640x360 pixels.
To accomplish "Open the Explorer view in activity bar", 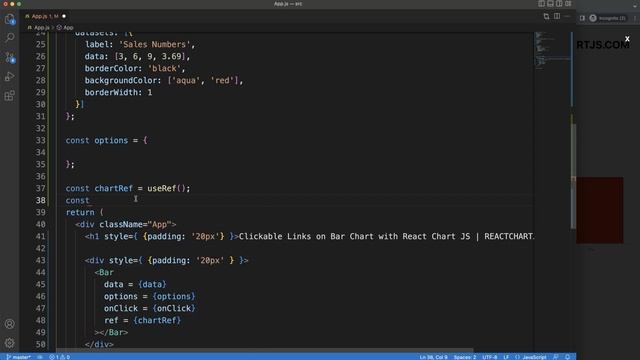I will (9, 19).
